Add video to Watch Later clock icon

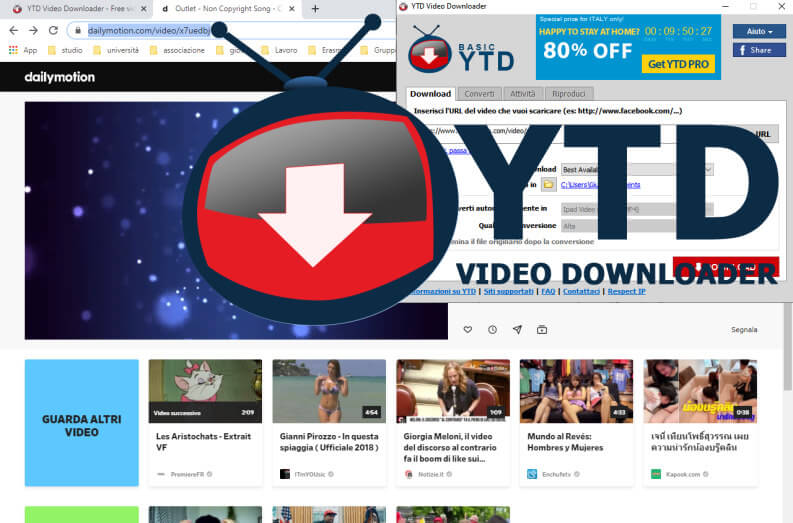click(x=493, y=330)
